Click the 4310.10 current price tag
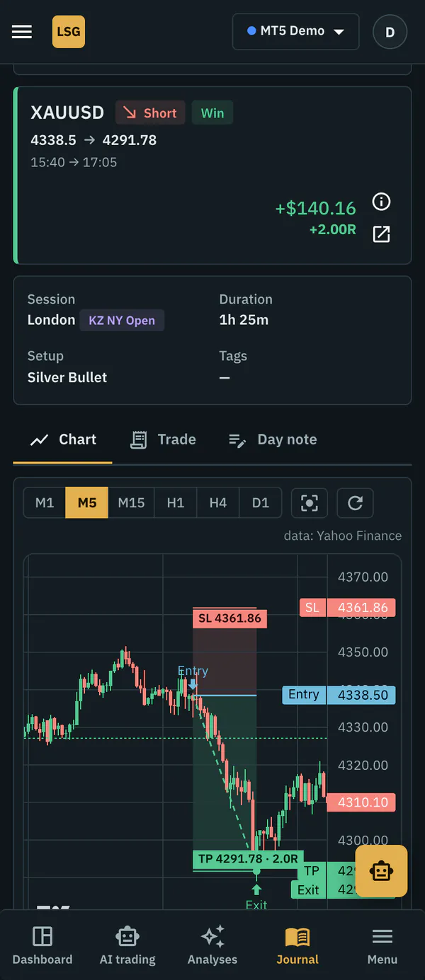Viewport: 425px width, 980px height. point(361,802)
